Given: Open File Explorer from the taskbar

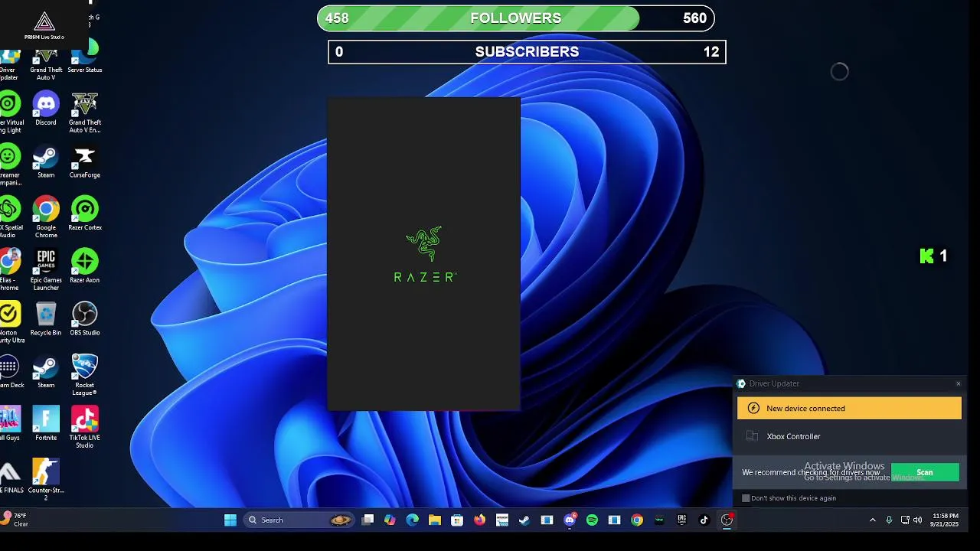Looking at the screenshot, I should coord(435,520).
